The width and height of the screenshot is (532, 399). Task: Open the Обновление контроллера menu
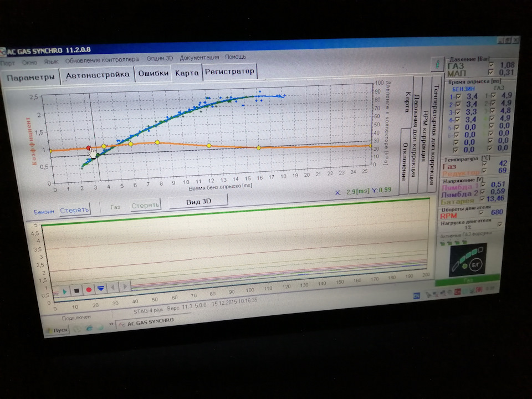pos(102,60)
